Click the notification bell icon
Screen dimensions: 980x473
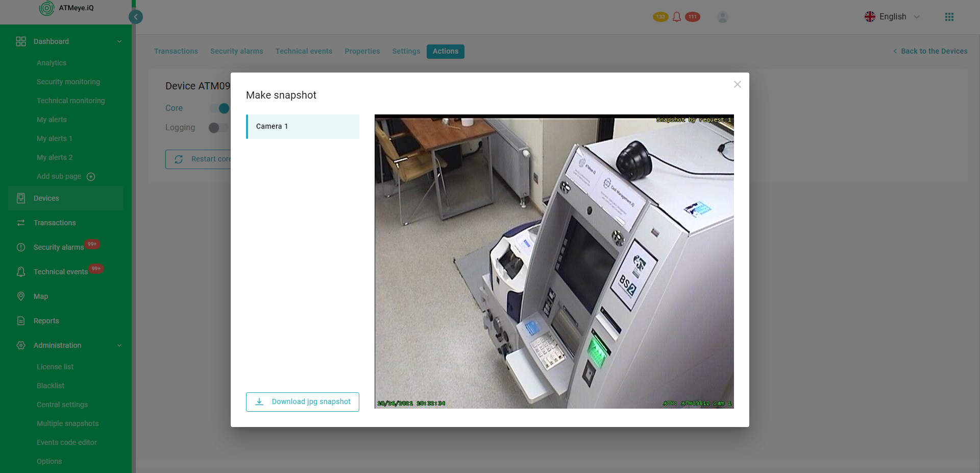point(676,17)
